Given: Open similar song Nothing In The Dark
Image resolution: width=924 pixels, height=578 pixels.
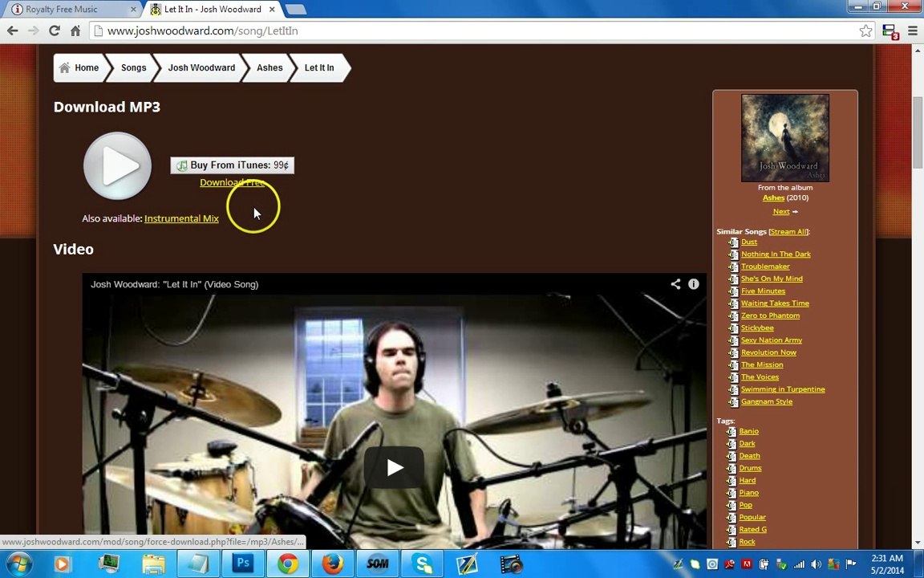Looking at the screenshot, I should pyautogui.click(x=776, y=254).
